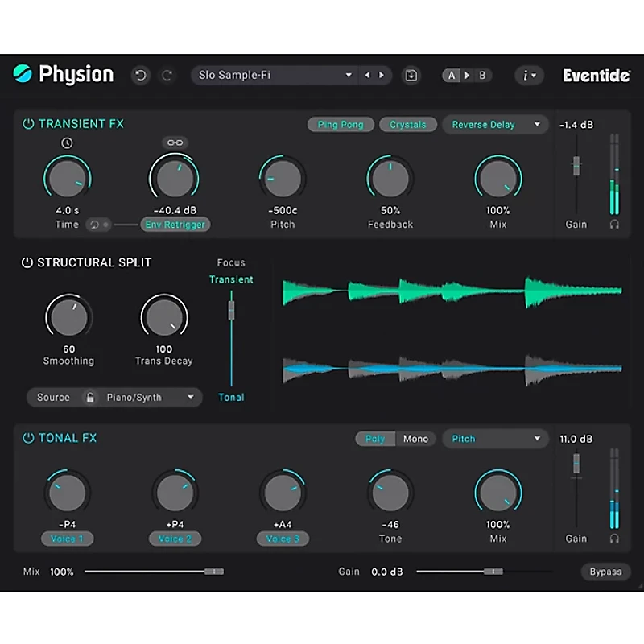
Task: Select Mono mode
Action: 415,439
